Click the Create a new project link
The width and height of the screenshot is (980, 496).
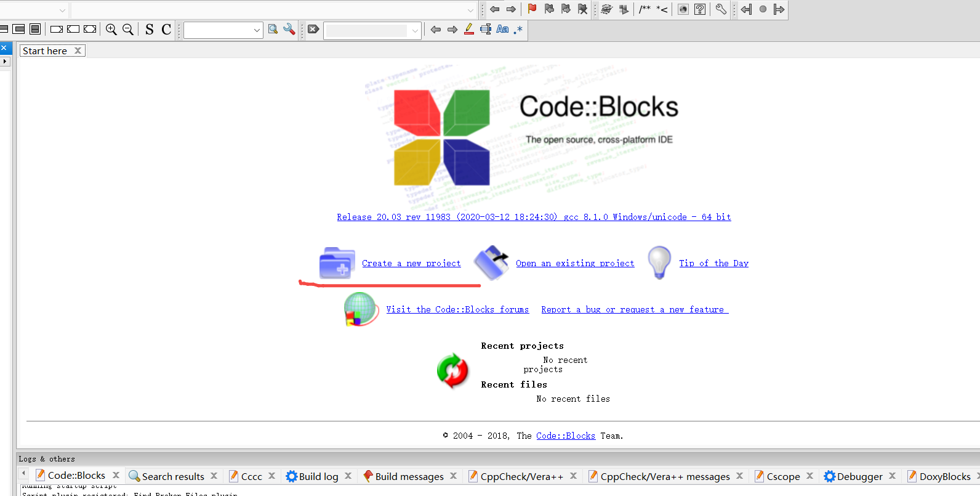click(x=411, y=263)
